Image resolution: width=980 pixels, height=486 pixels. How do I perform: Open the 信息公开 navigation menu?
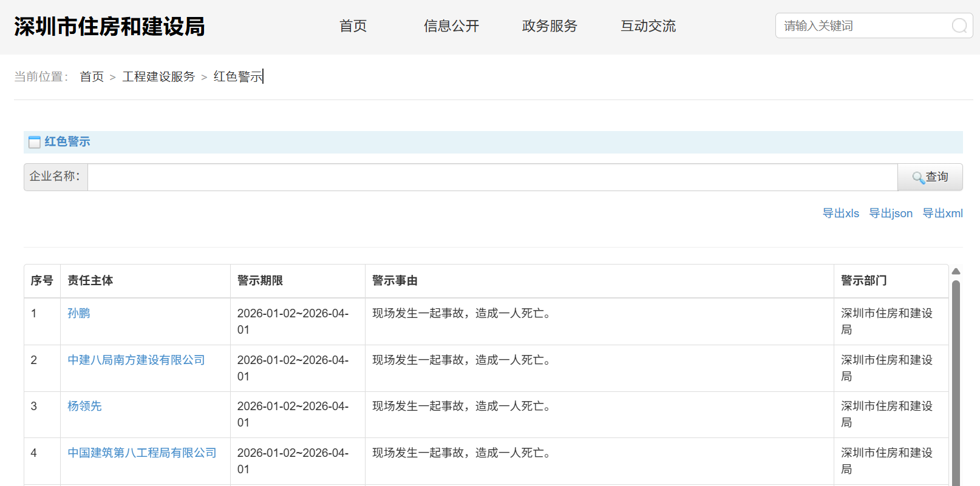click(x=451, y=26)
